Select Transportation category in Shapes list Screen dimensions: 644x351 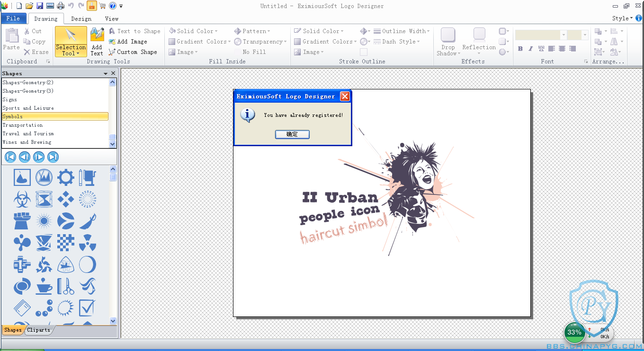[x=55, y=125]
